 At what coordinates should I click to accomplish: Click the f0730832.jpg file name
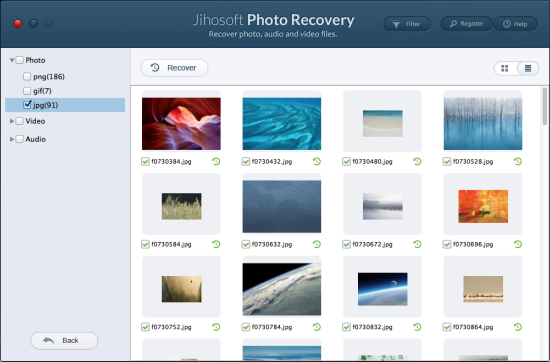click(372, 327)
